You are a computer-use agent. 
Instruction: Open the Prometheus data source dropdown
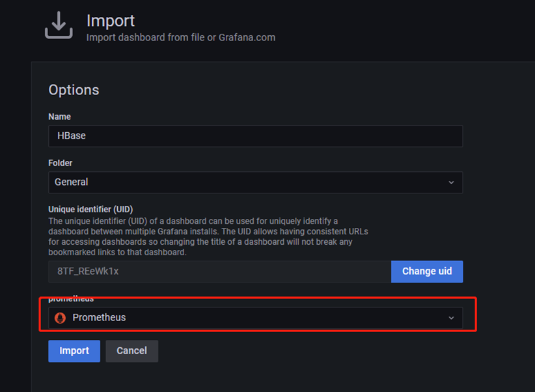click(x=256, y=318)
